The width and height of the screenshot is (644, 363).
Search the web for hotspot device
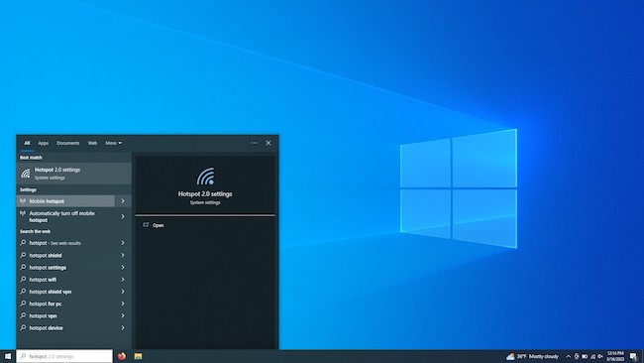coord(65,328)
